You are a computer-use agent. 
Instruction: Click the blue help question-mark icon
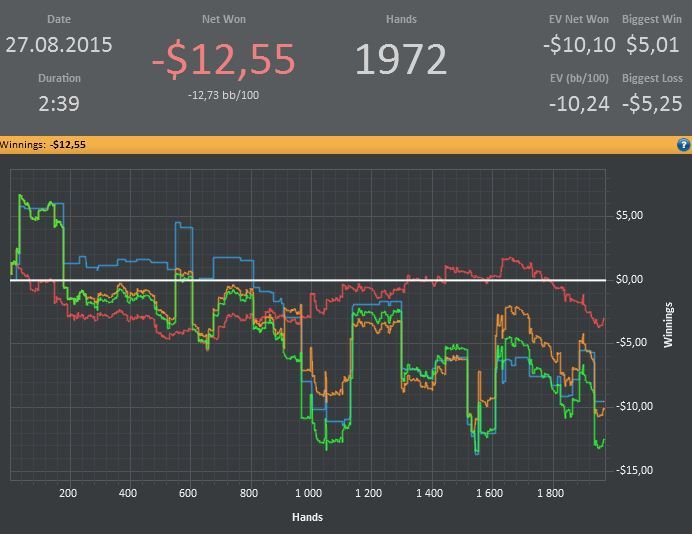pyautogui.click(x=683, y=145)
